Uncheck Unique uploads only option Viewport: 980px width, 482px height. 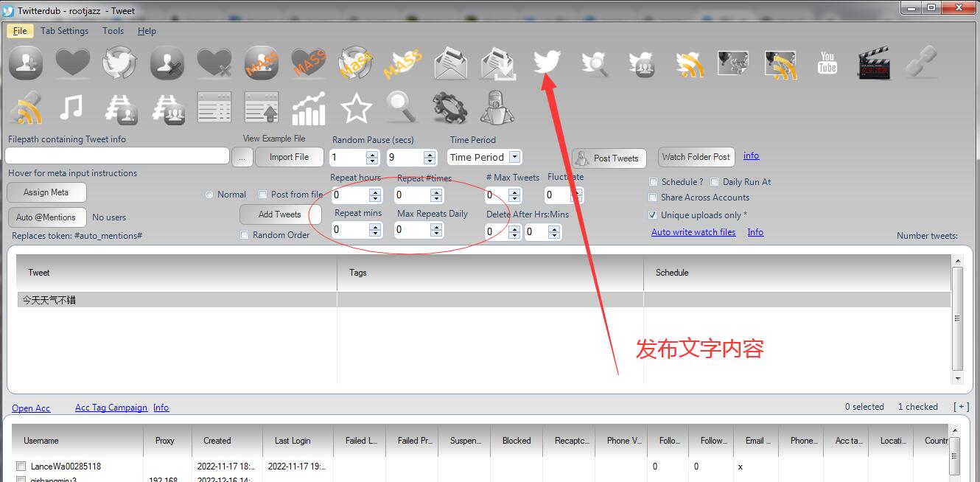click(652, 215)
